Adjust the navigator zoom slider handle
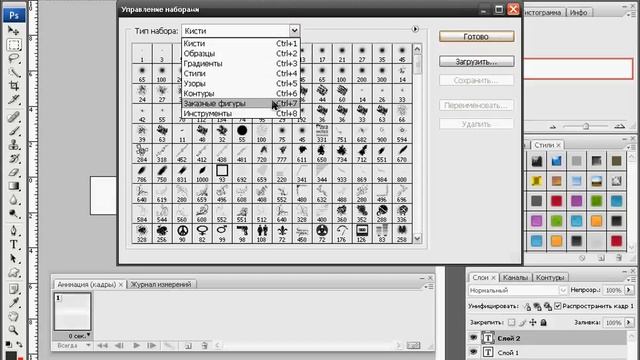The image size is (640, 360). 586,127
